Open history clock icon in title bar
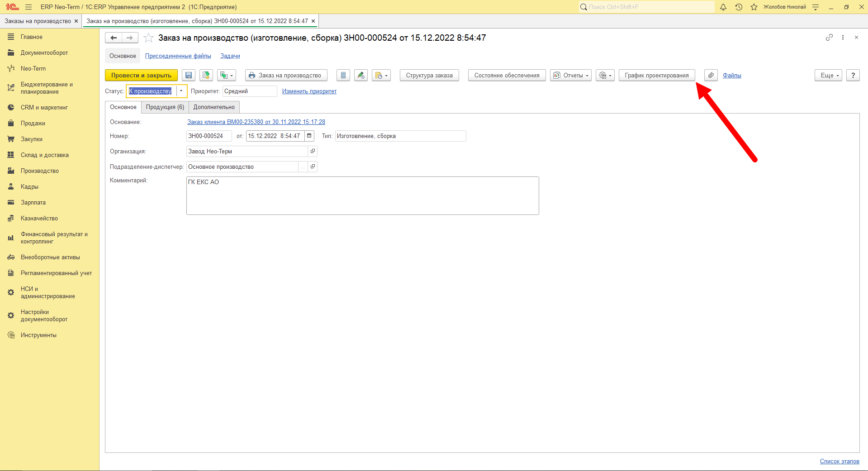 (x=739, y=7)
